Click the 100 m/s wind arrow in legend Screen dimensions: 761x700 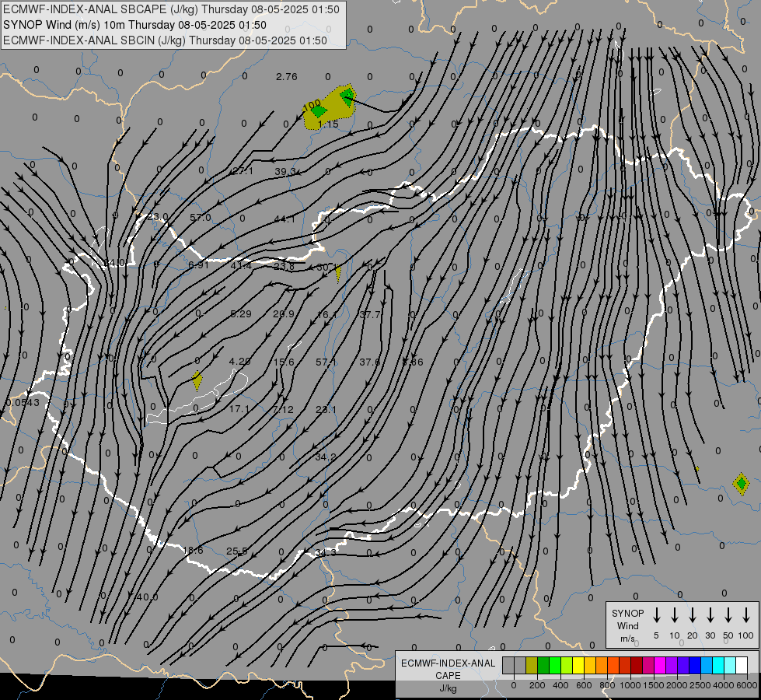pyautogui.click(x=746, y=614)
